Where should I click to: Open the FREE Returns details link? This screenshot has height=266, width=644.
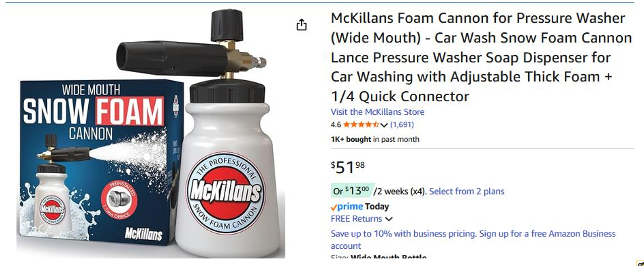(356, 219)
